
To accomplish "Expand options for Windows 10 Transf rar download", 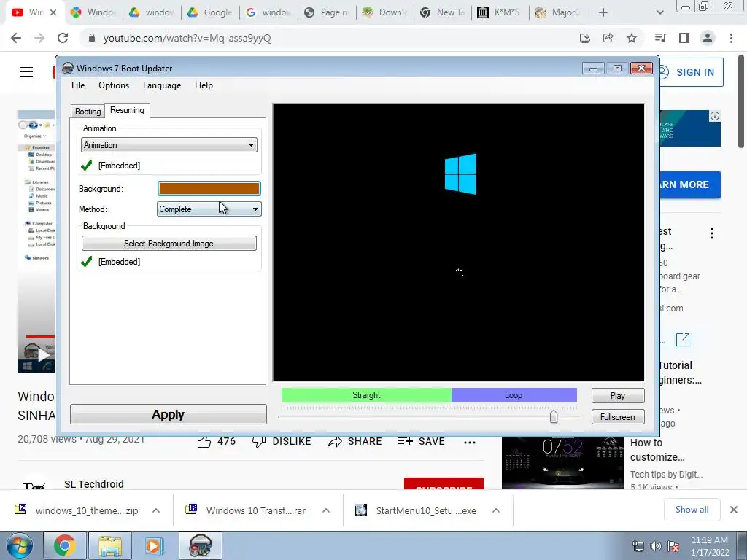I will pyautogui.click(x=326, y=510).
